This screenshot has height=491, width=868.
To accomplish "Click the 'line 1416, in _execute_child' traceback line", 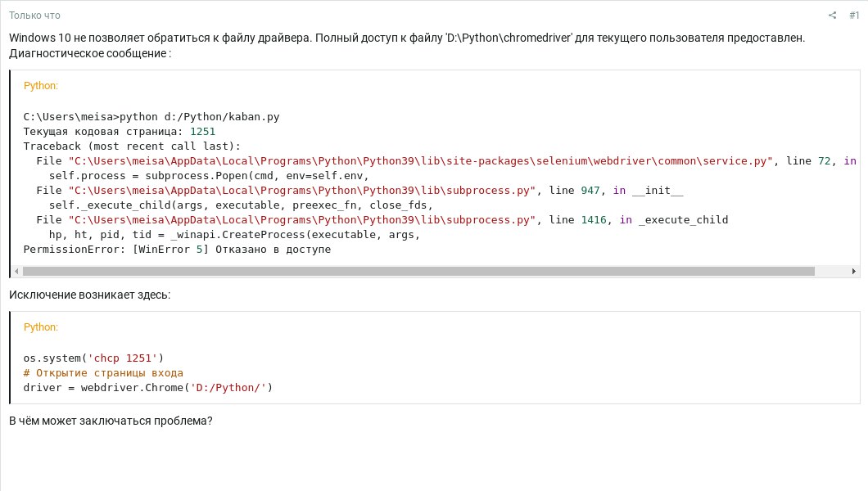I will point(382,219).
